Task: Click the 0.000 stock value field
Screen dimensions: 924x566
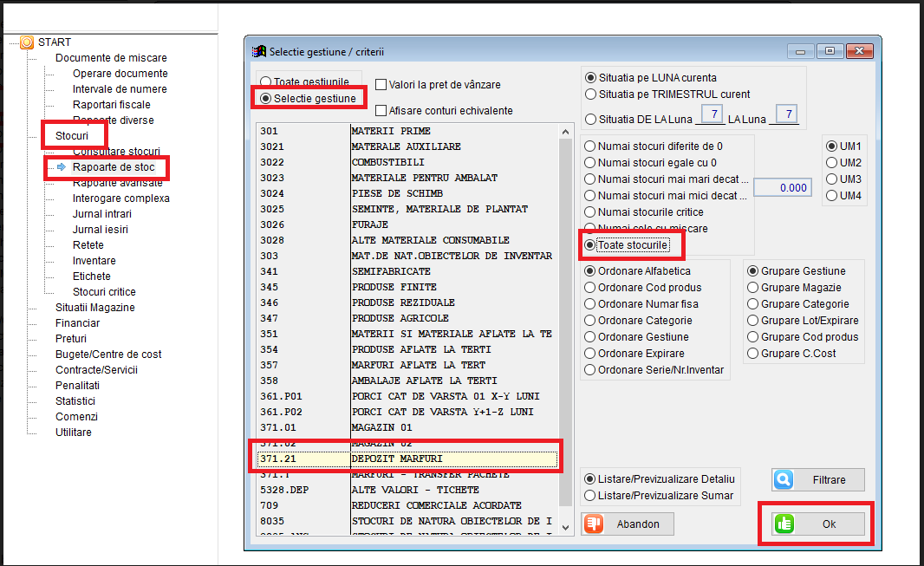Action: [782, 187]
